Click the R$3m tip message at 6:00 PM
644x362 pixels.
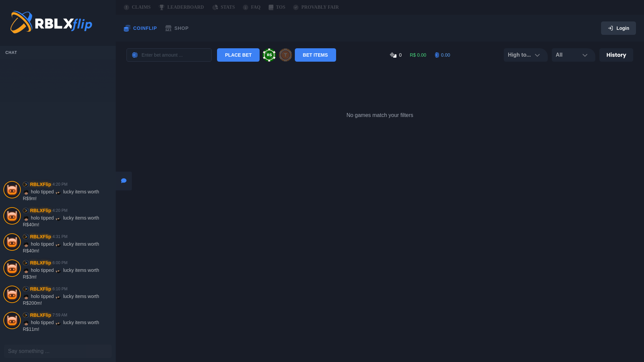[x=61, y=274]
